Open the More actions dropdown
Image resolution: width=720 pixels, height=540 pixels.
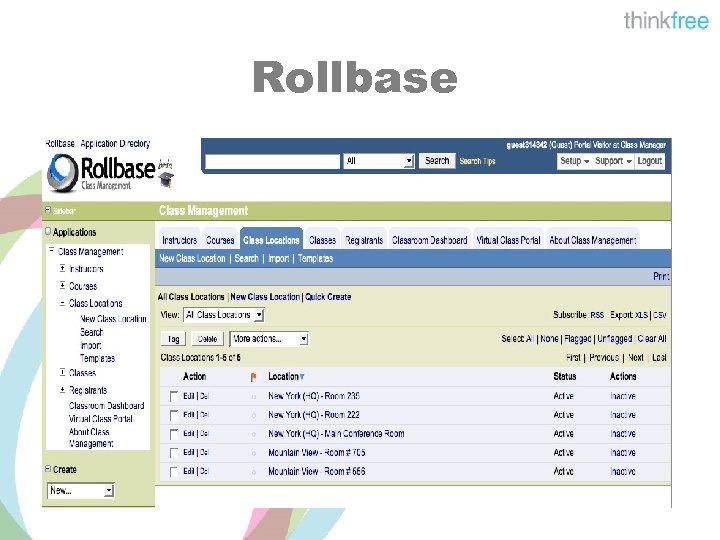click(x=269, y=339)
